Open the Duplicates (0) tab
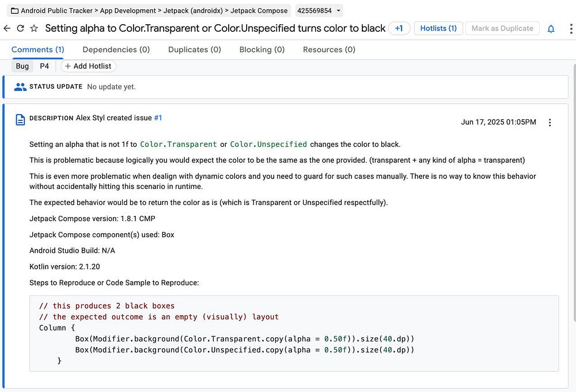This screenshot has height=392, width=576. pos(194,50)
